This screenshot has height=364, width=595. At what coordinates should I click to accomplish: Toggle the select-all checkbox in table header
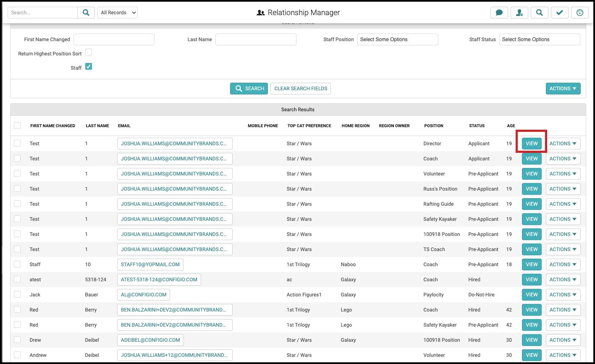tap(17, 126)
